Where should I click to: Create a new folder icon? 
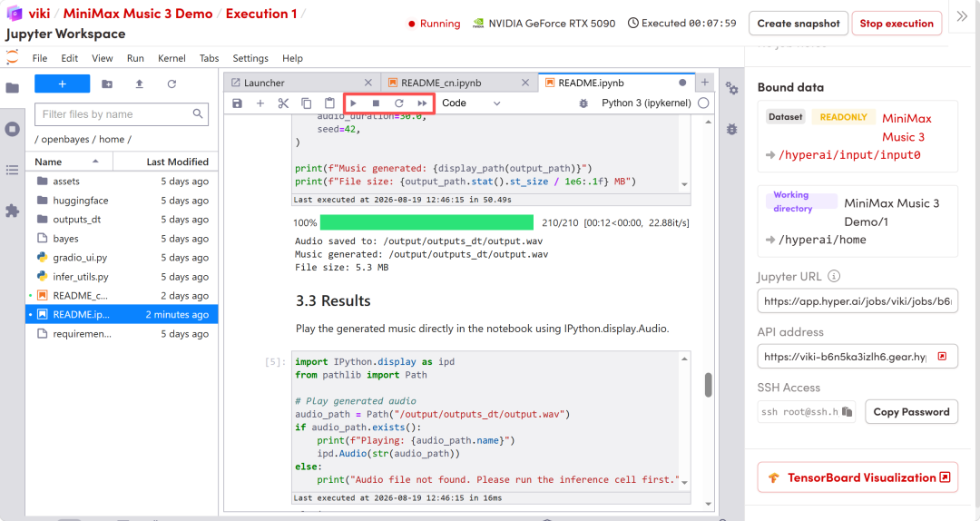click(107, 84)
